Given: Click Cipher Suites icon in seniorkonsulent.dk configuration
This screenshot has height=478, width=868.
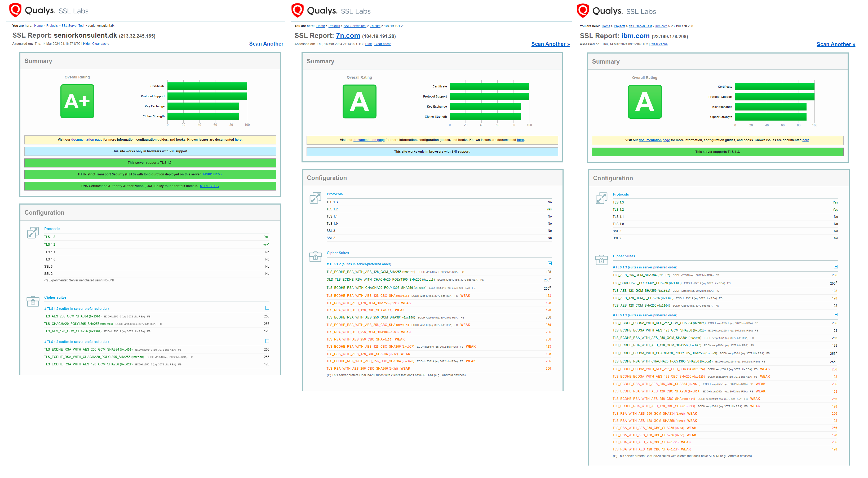Looking at the screenshot, I should [x=33, y=301].
